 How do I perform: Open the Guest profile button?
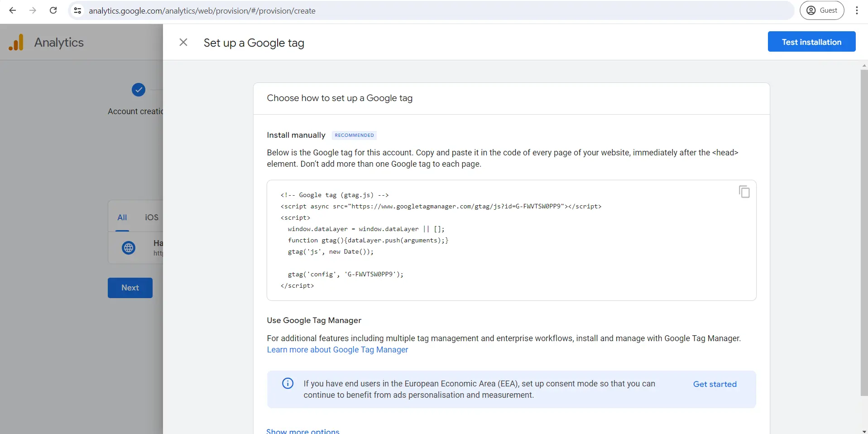pos(822,10)
